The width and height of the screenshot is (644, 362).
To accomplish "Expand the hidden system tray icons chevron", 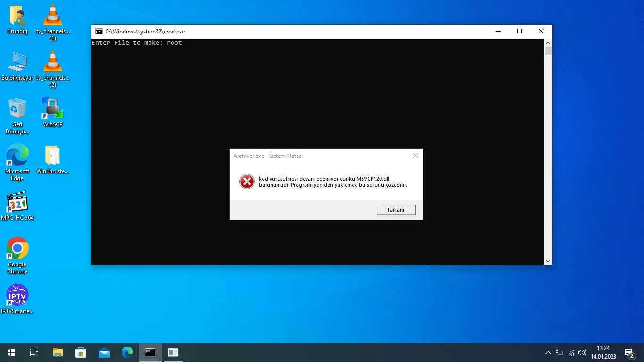I will point(548,353).
